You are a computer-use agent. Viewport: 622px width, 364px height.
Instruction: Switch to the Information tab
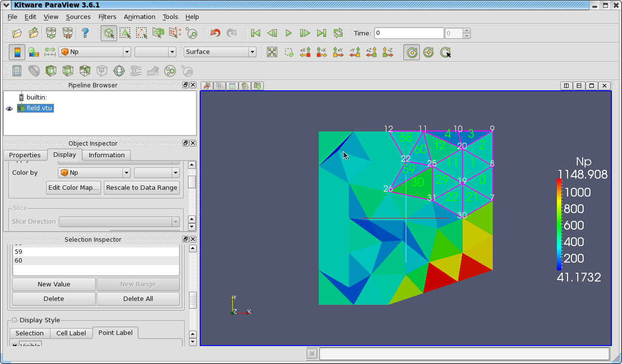pyautogui.click(x=106, y=155)
